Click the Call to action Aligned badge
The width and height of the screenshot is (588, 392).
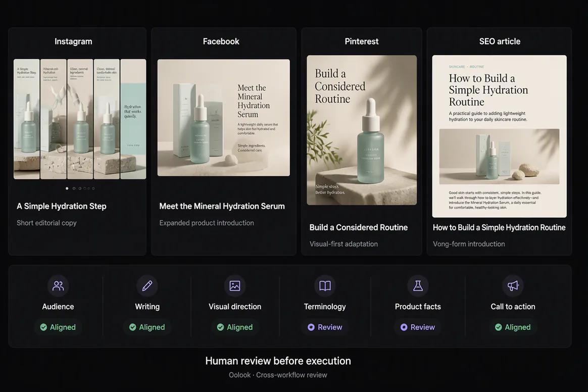513,327
